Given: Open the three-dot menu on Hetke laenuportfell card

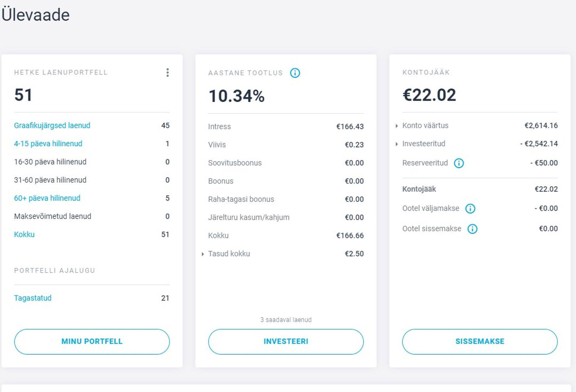Looking at the screenshot, I should 168,73.
